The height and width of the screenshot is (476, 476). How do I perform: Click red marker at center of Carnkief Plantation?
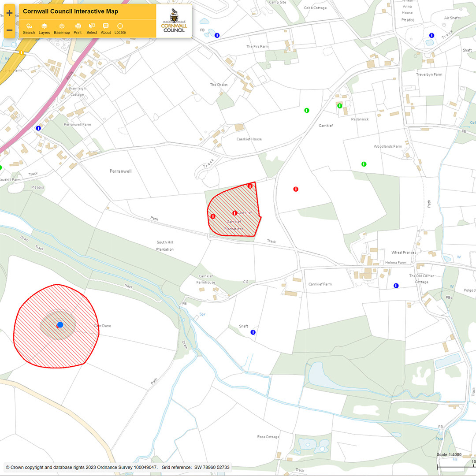(234, 213)
